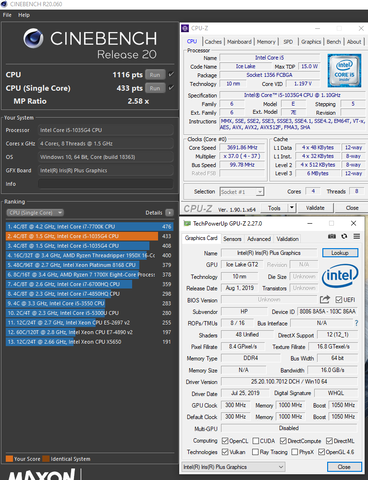Image resolution: width=368 pixels, height=480 pixels.
Task: Open the Bench tab in CPU-Z
Action: click(x=333, y=42)
